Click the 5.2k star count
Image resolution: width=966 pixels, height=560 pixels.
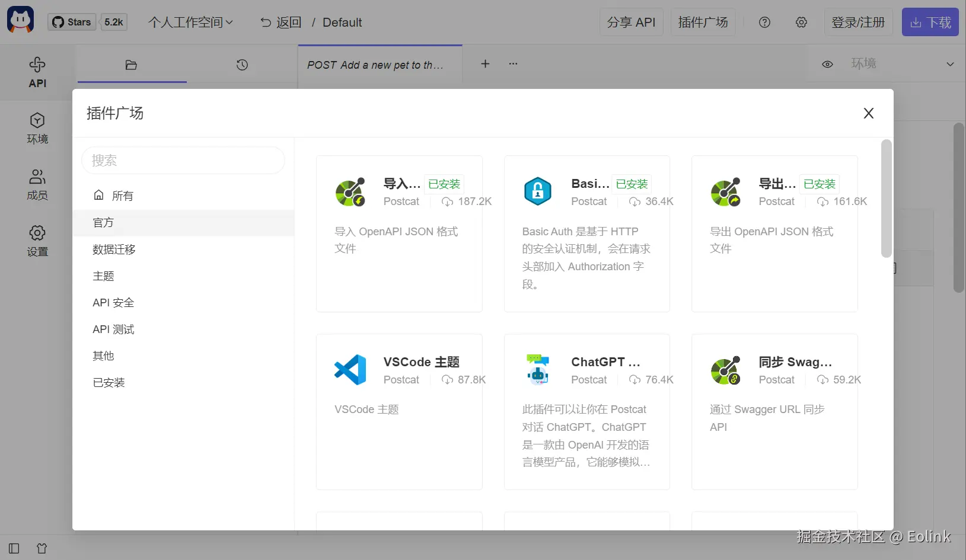(114, 23)
